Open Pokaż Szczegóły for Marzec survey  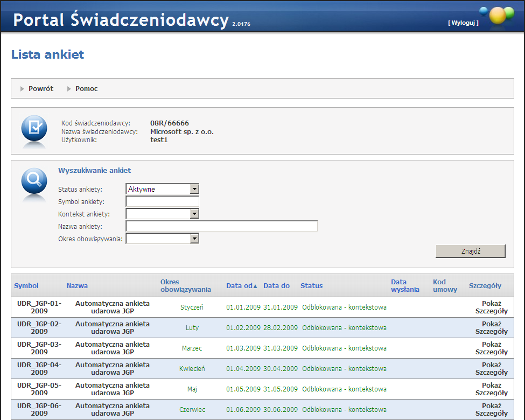click(x=491, y=348)
